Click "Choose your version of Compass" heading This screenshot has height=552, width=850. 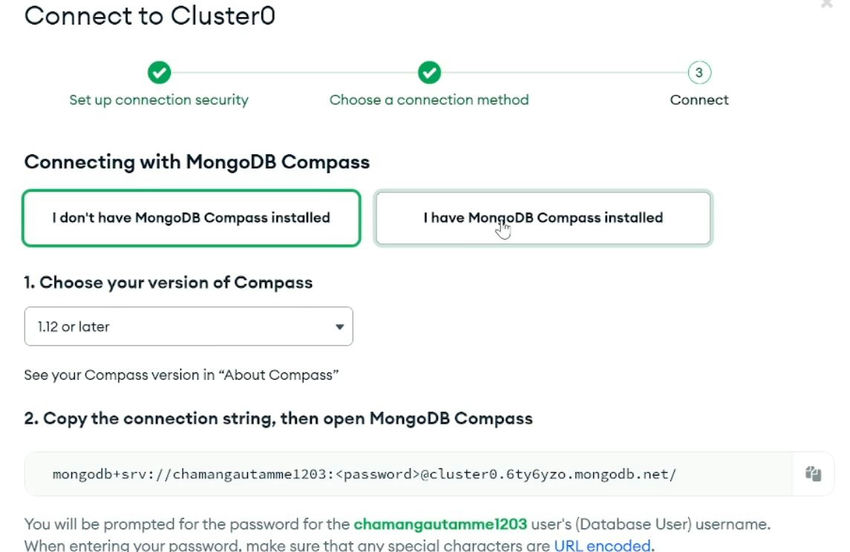click(x=168, y=283)
